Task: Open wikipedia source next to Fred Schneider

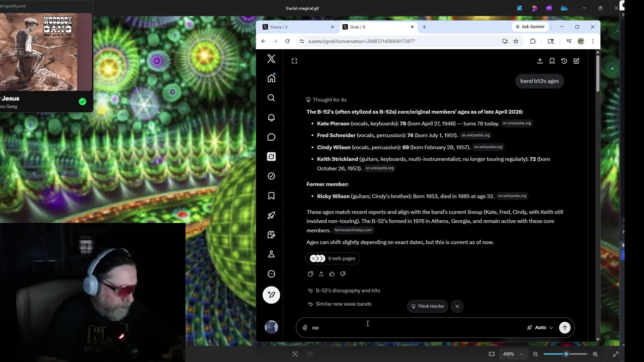Action: [x=475, y=135]
